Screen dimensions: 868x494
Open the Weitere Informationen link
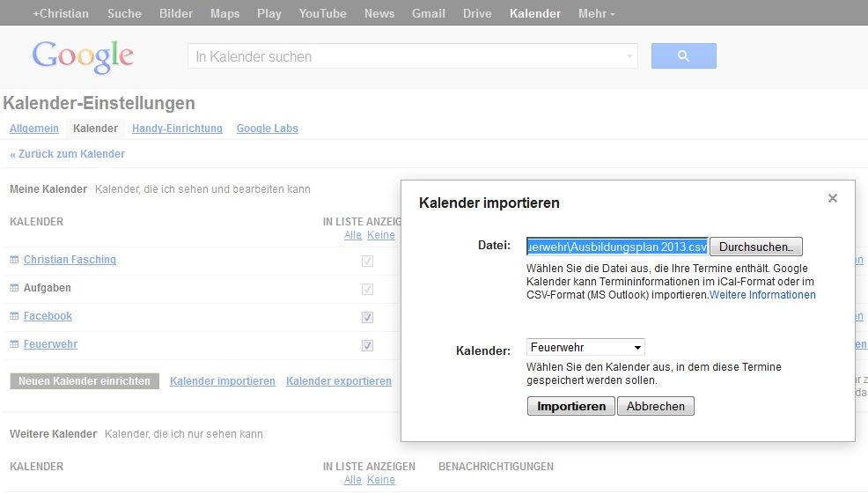coord(763,295)
